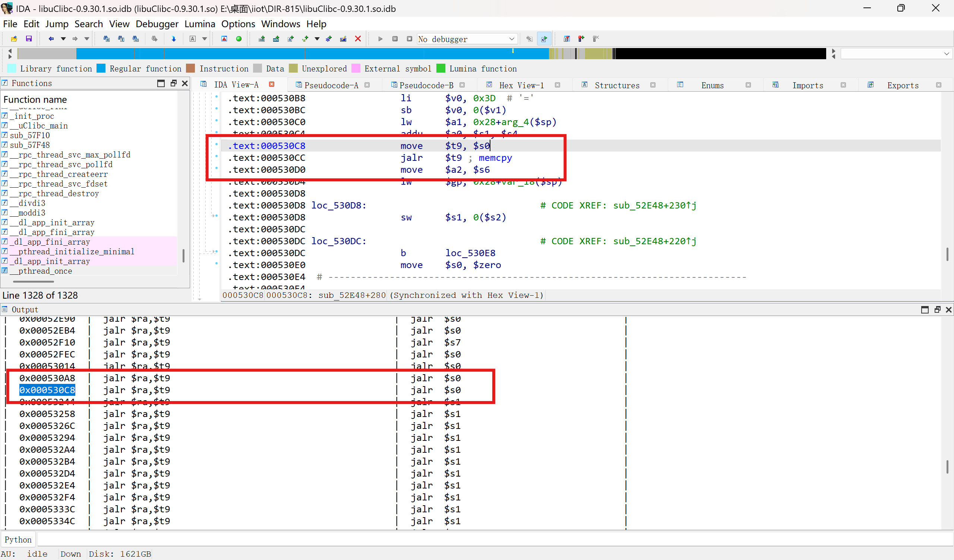The height and width of the screenshot is (560, 954).
Task: Switch to the Imports tab
Action: (808, 85)
